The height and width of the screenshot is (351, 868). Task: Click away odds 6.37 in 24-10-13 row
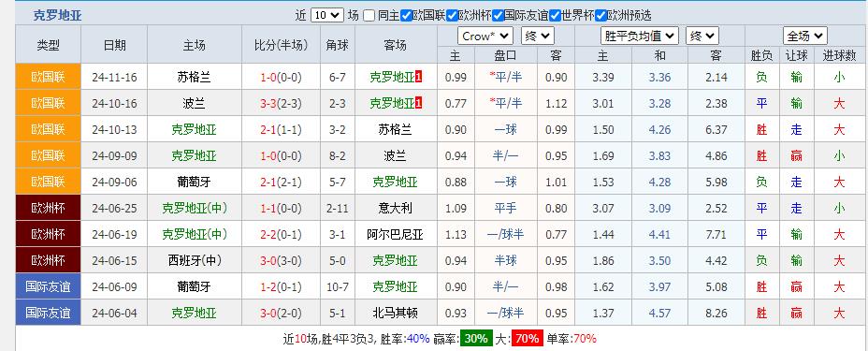pyautogui.click(x=716, y=129)
